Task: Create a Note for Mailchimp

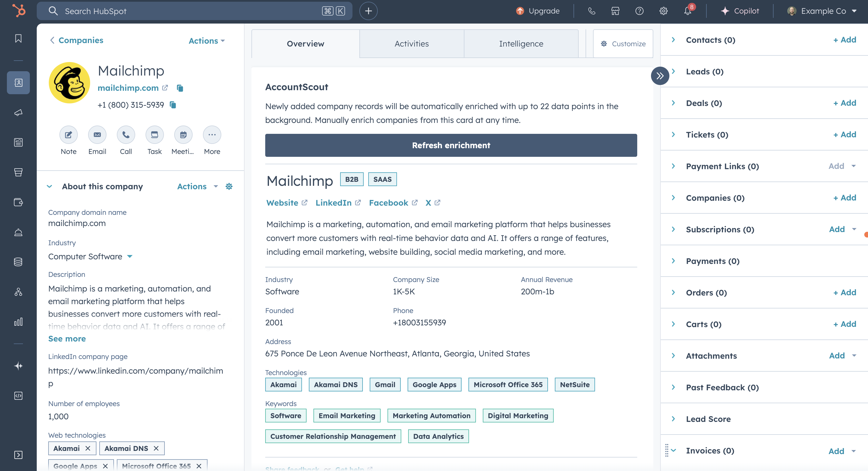Action: point(68,134)
